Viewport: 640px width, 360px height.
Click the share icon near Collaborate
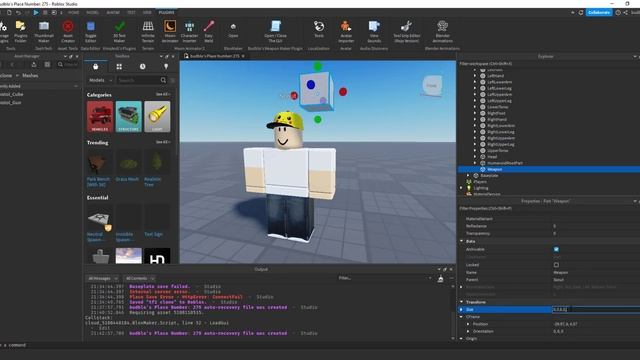(x=625, y=13)
